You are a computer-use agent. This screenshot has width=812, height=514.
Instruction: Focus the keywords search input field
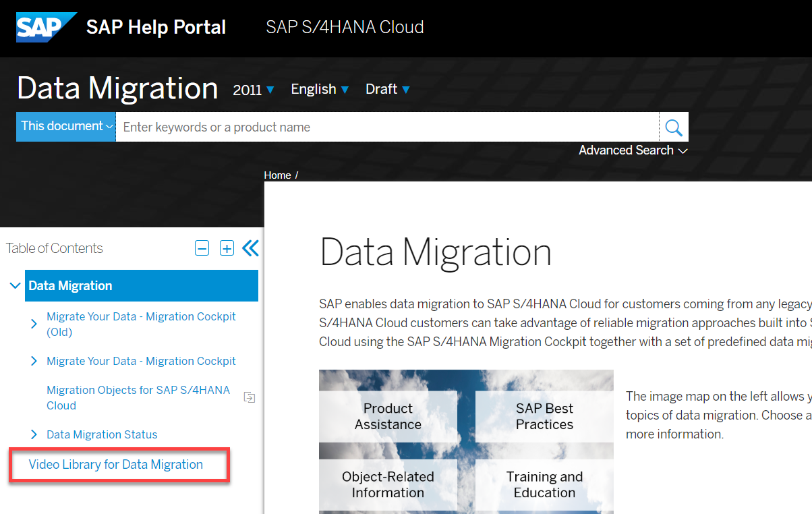pos(387,127)
